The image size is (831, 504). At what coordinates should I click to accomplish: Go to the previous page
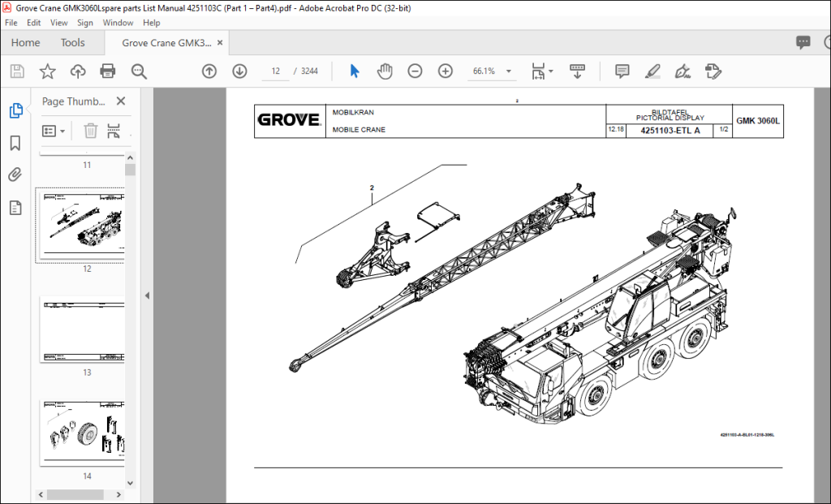[x=209, y=71]
